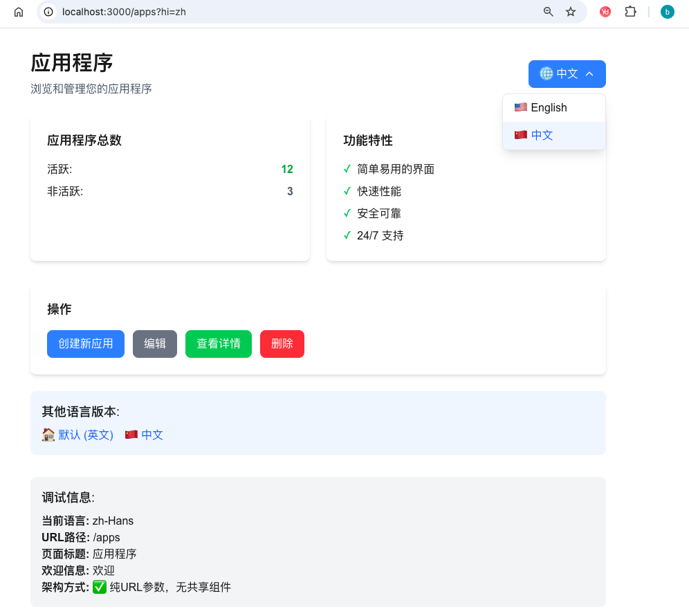Select English in the language menu
Image resolution: width=689 pixels, height=616 pixels.
pos(553,108)
